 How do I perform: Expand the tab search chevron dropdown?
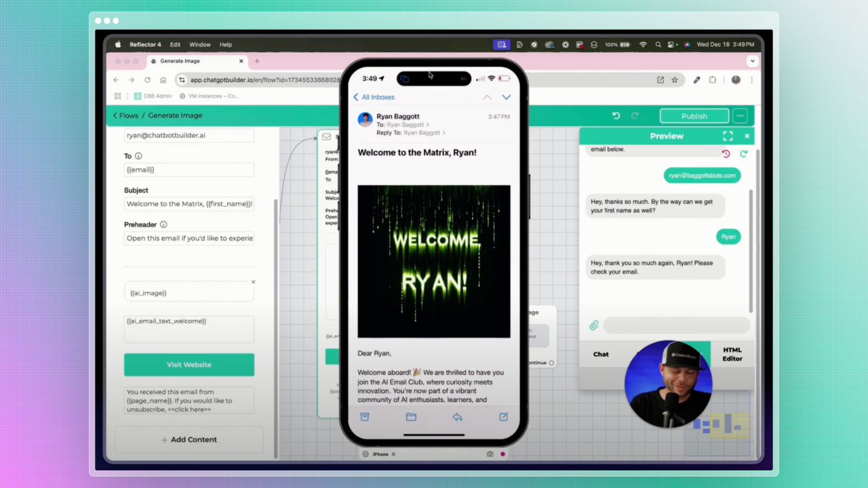(752, 61)
